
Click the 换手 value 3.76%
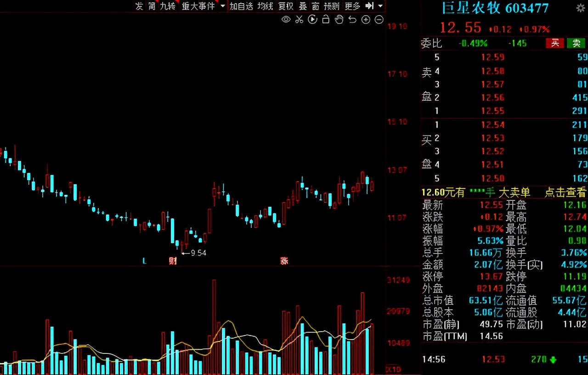[x=574, y=253]
